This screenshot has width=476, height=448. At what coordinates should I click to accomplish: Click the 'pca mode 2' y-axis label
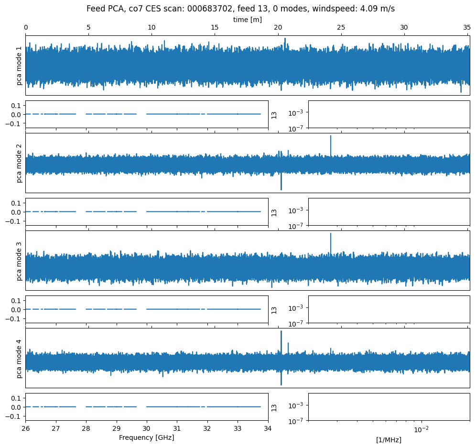tap(20, 163)
